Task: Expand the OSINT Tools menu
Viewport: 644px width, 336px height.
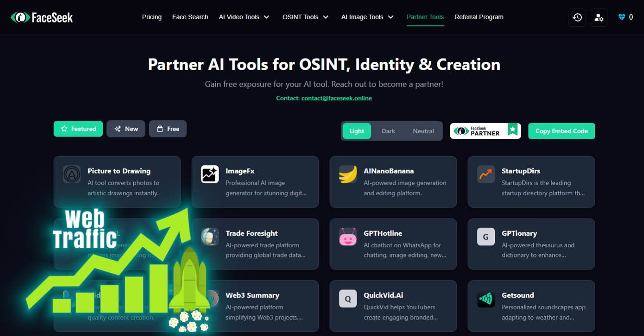Action: click(305, 17)
